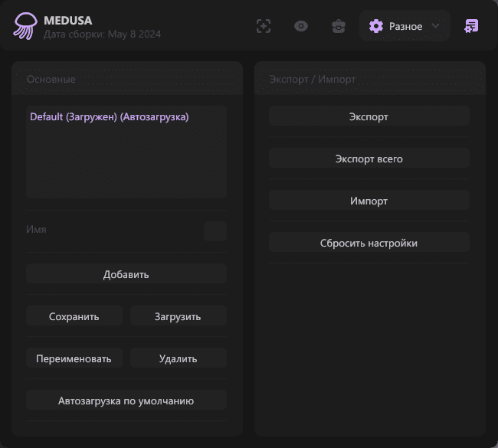Open the briefcase inventory tab icon

(338, 26)
